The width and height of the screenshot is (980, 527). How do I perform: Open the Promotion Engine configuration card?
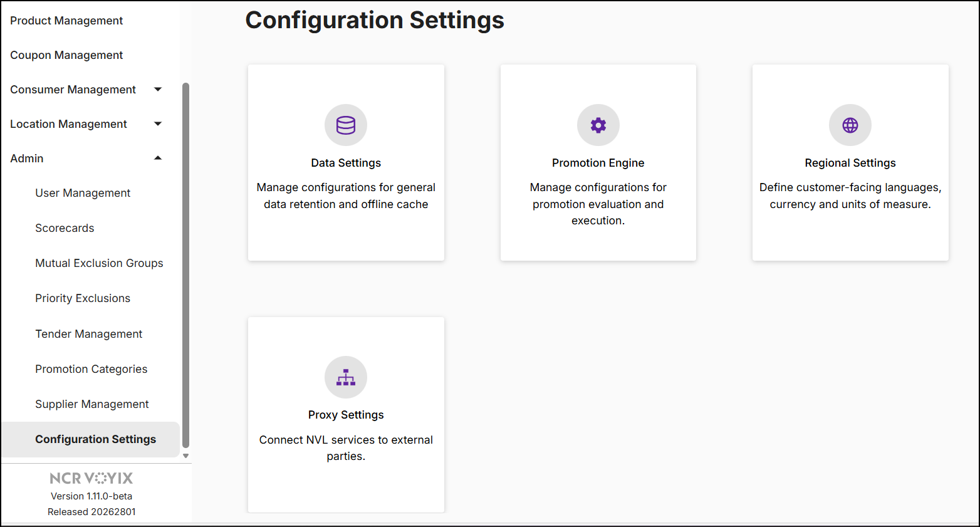[x=598, y=162]
